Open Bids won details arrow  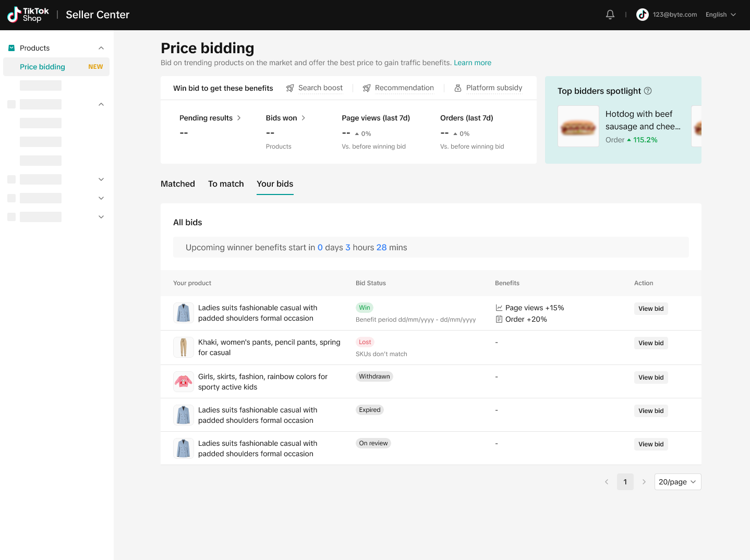coord(304,118)
